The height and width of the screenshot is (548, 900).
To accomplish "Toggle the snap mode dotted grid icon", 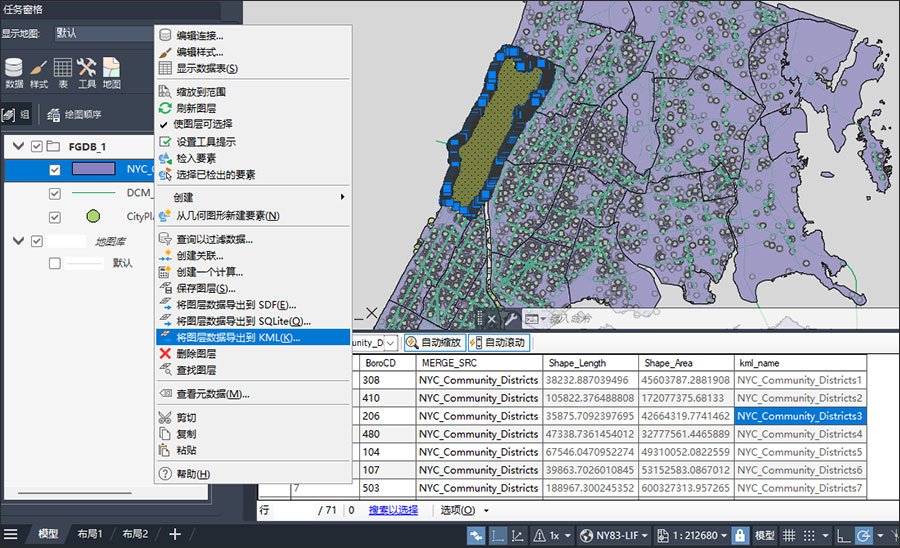I will pyautogui.click(x=809, y=535).
